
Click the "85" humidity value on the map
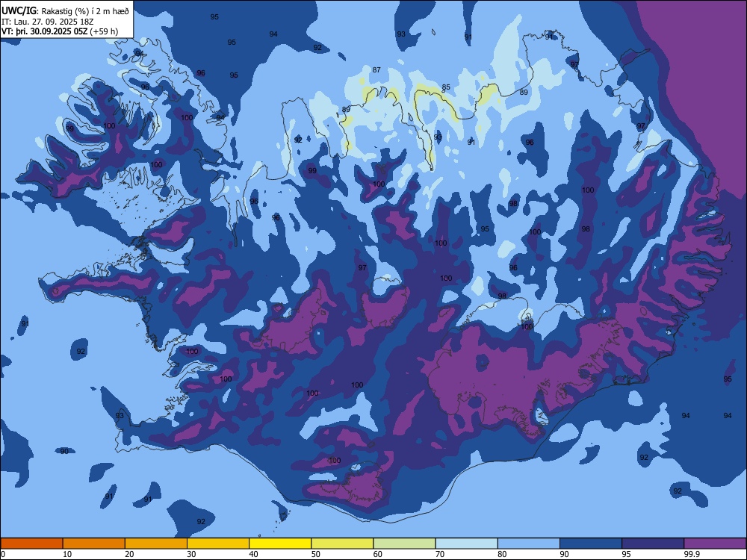[446, 87]
